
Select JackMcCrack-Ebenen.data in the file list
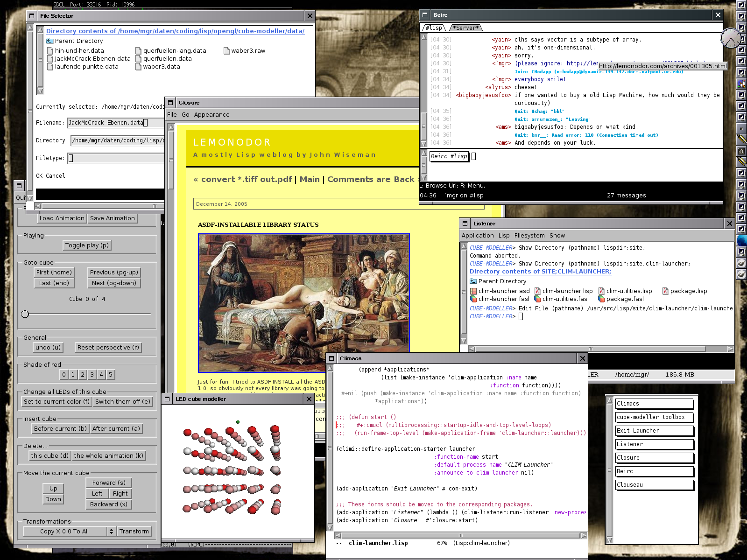[x=89, y=59]
